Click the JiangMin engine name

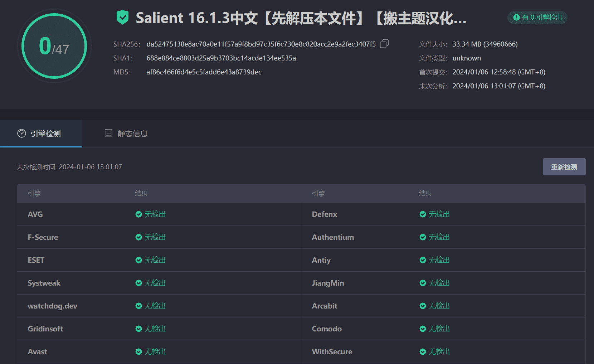[328, 283]
